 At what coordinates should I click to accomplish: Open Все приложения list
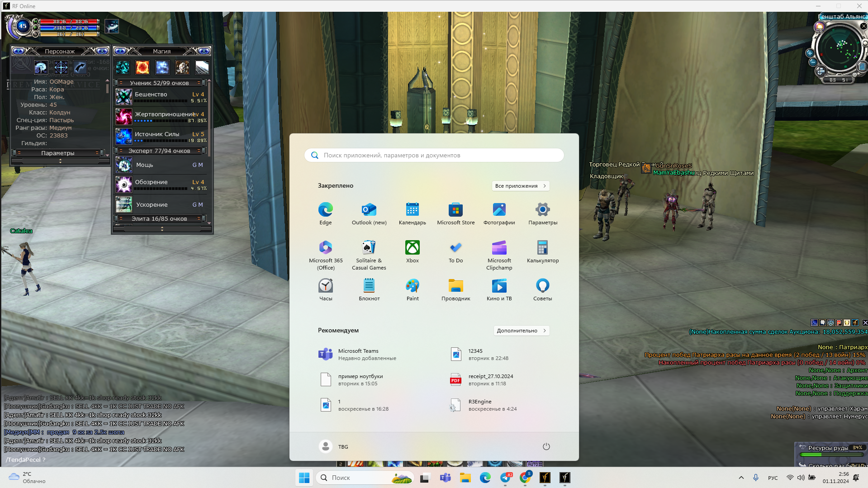point(521,186)
